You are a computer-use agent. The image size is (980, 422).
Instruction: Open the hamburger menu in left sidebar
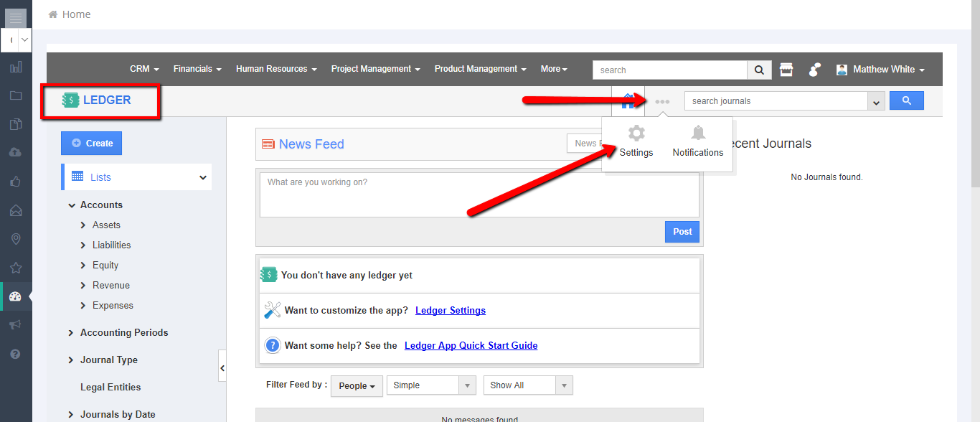coord(16,18)
